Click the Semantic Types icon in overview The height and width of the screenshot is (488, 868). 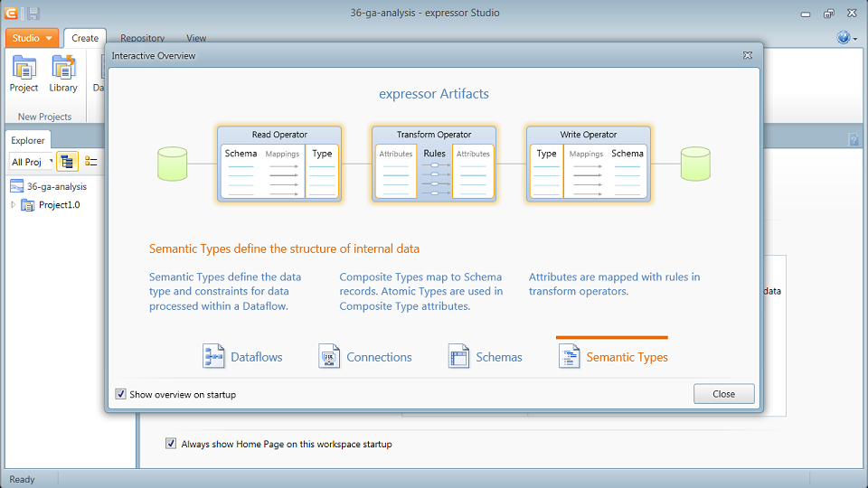[569, 356]
